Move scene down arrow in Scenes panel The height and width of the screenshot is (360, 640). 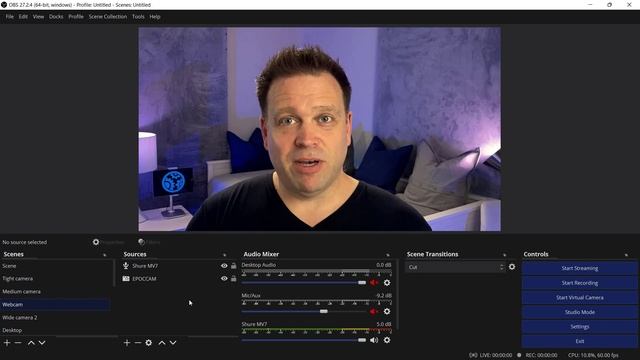(42, 343)
